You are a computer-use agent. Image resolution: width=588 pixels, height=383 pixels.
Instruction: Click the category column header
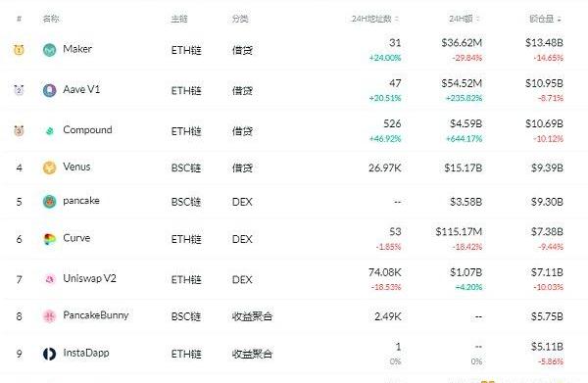point(240,19)
